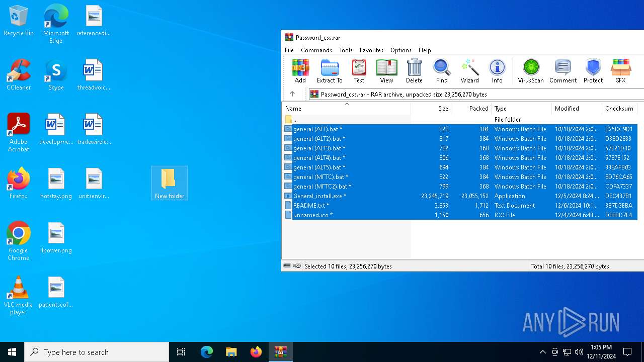Click the key icon in status bar
Viewport: 644px width, 362px height.
[297, 266]
